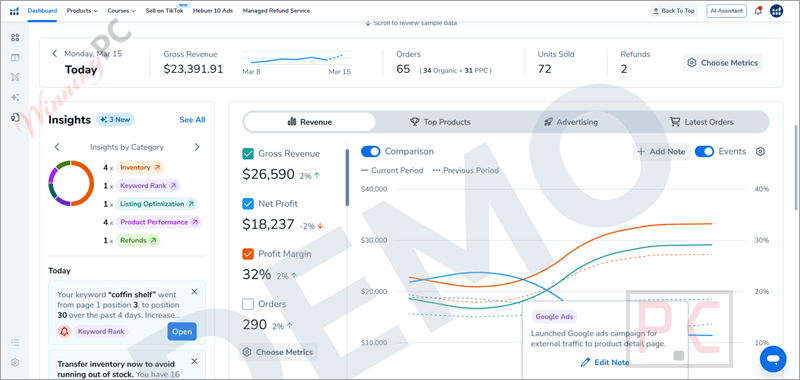The image size is (800, 380).
Task: Open Sell on TikTok menu item
Action: coord(164,11)
